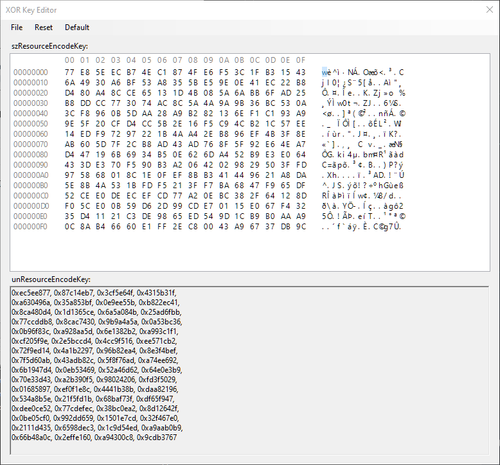Image resolution: width=500 pixels, height=465 pixels.
Task: Click column header 0F in hex view
Action: (x=300, y=60)
